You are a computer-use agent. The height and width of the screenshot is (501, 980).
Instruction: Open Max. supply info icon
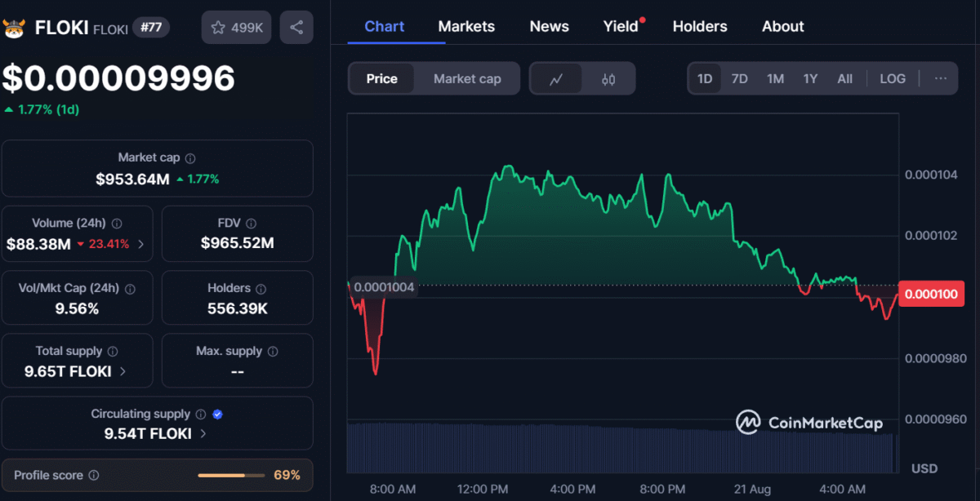(x=273, y=351)
